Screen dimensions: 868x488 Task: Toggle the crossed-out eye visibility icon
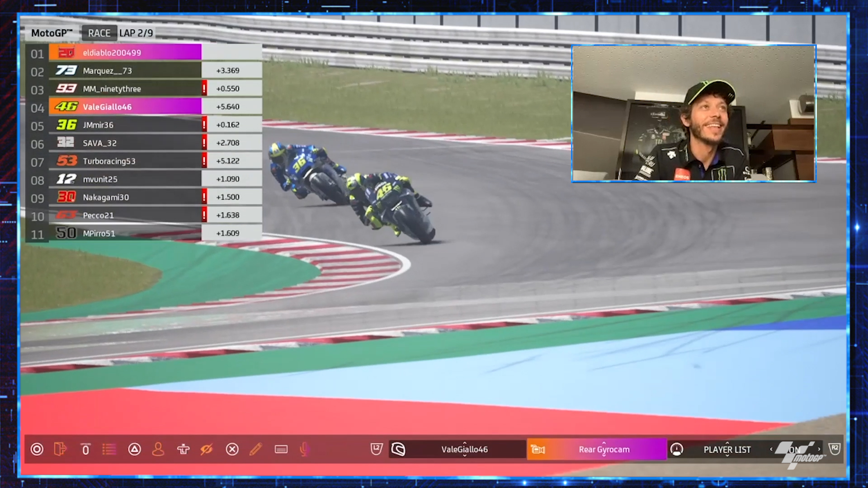pos(207,449)
